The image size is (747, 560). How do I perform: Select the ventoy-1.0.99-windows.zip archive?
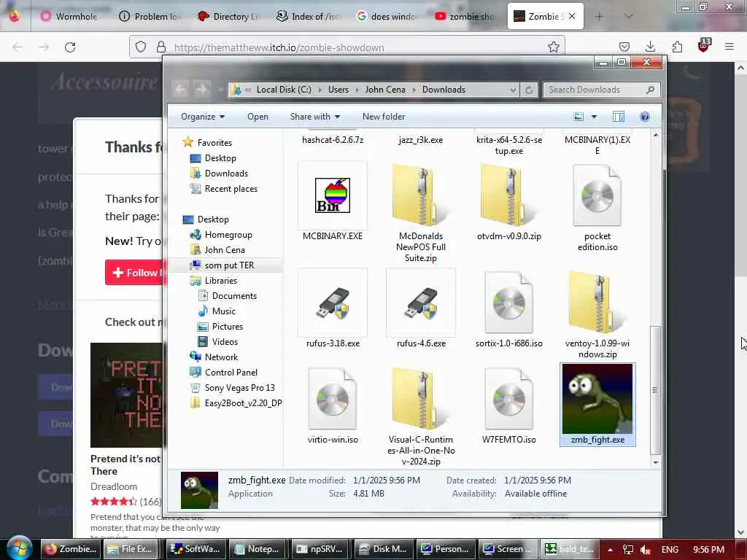click(597, 303)
